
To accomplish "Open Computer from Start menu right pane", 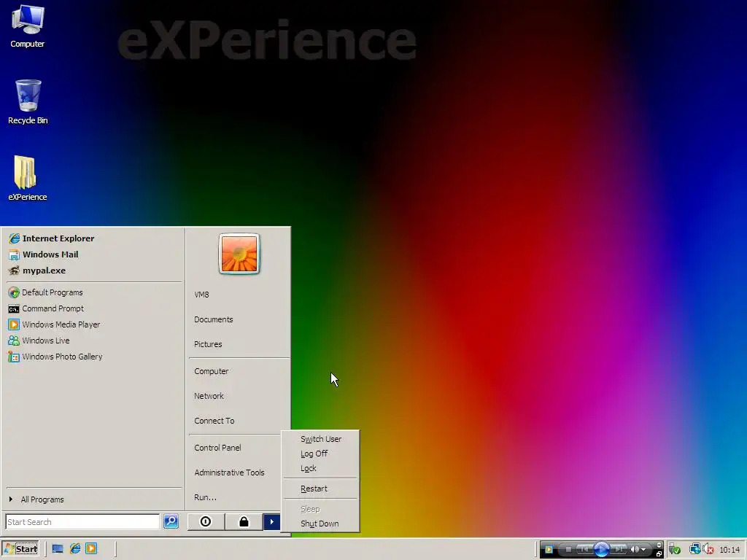I will [x=211, y=371].
